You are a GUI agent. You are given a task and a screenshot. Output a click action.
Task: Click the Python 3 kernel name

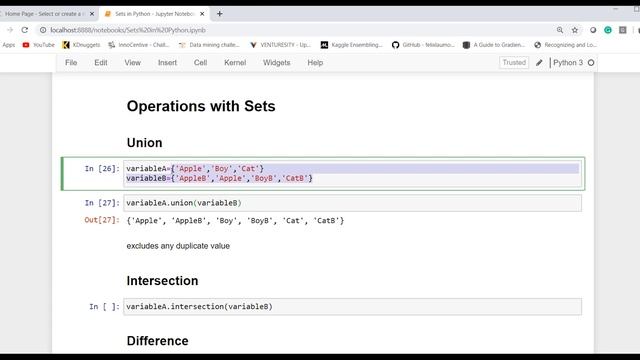tap(568, 62)
